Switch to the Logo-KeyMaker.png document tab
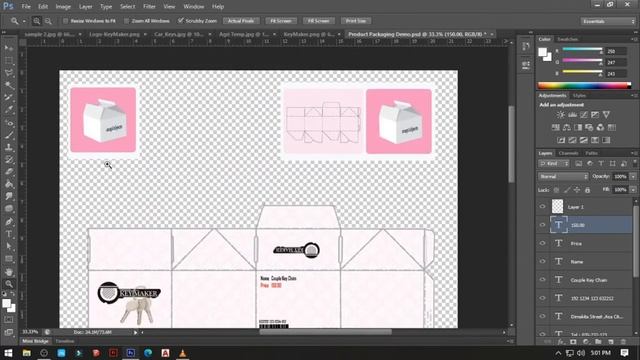640x360 pixels. [x=114, y=34]
